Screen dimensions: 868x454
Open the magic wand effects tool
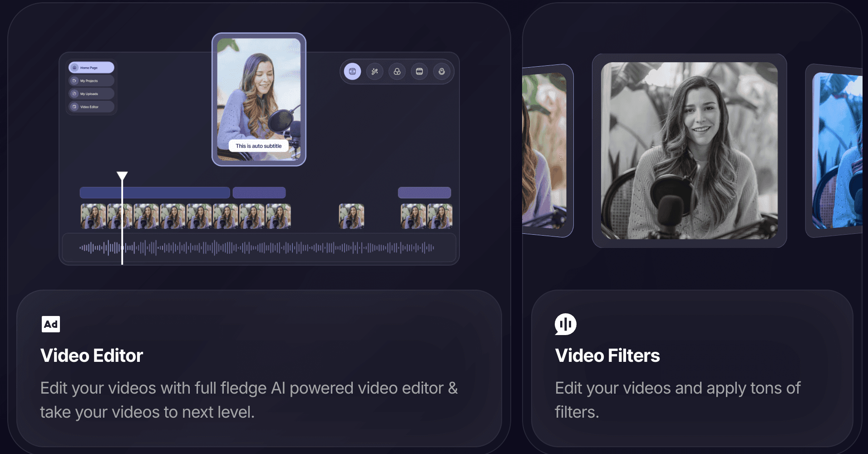click(x=375, y=71)
